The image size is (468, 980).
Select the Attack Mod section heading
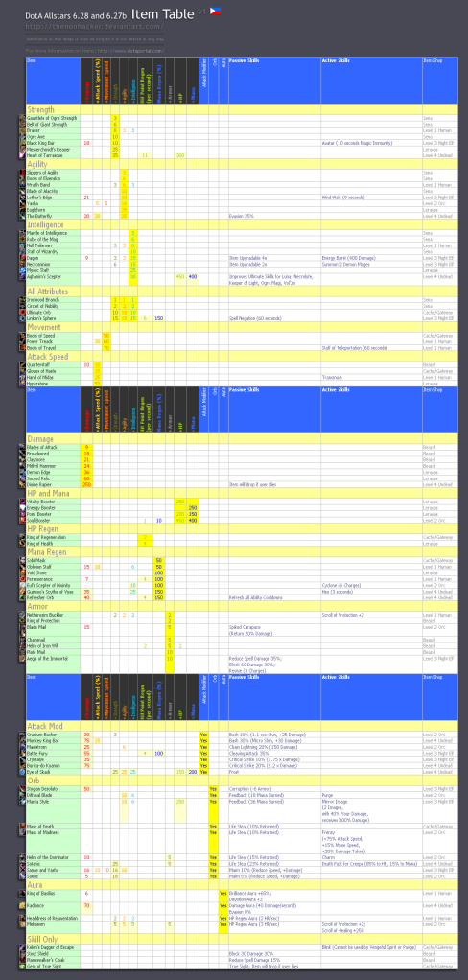44,727
